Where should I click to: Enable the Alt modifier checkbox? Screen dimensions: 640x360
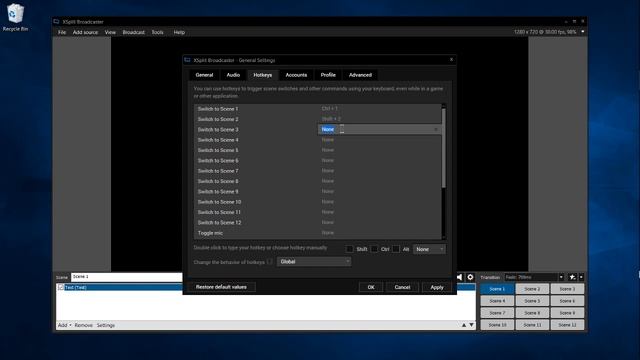[x=396, y=249]
